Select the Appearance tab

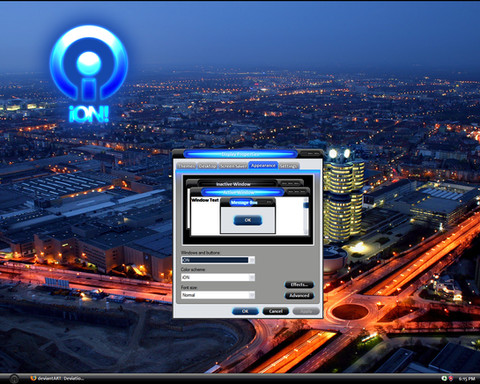[263, 165]
